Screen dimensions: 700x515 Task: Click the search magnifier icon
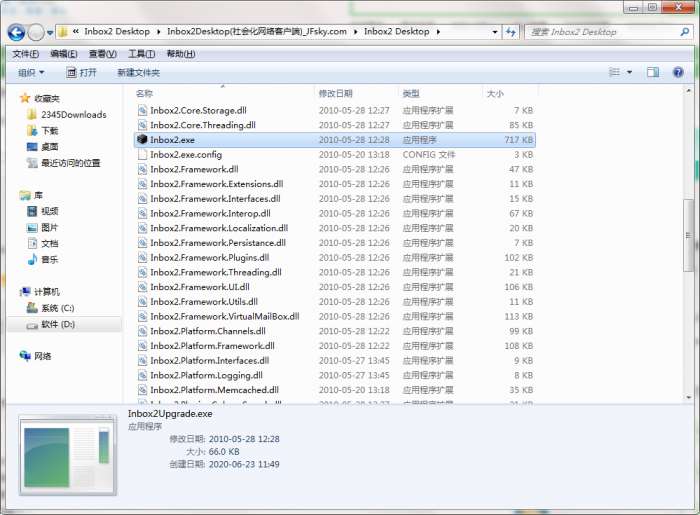684,32
